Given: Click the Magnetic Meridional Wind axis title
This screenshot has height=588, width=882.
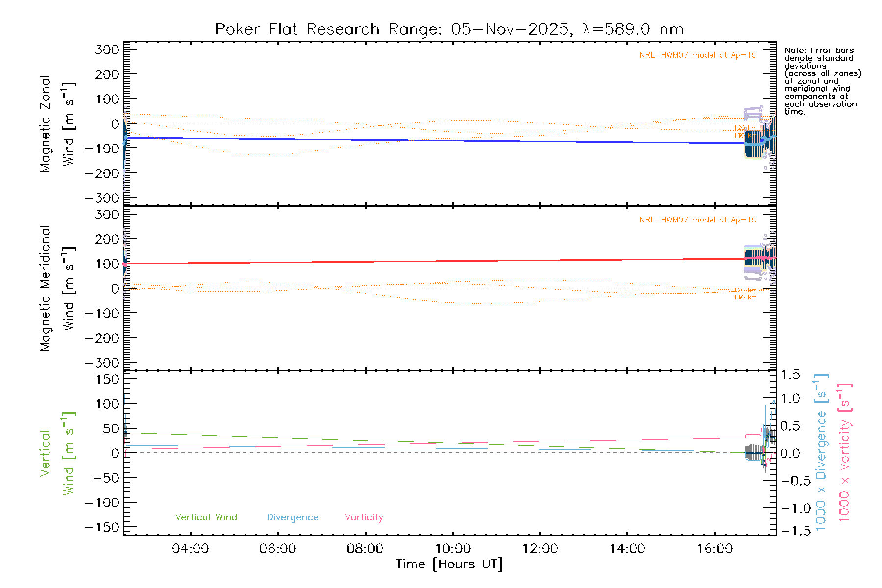Looking at the screenshot, I should pos(57,288).
